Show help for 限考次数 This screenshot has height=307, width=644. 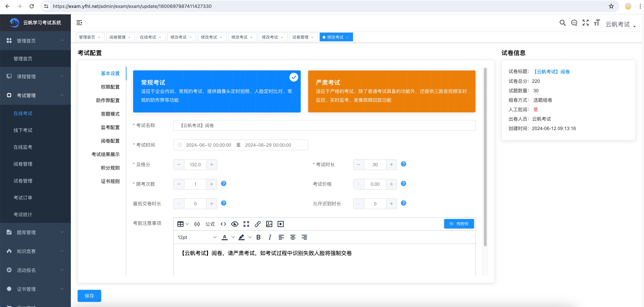[x=224, y=184]
